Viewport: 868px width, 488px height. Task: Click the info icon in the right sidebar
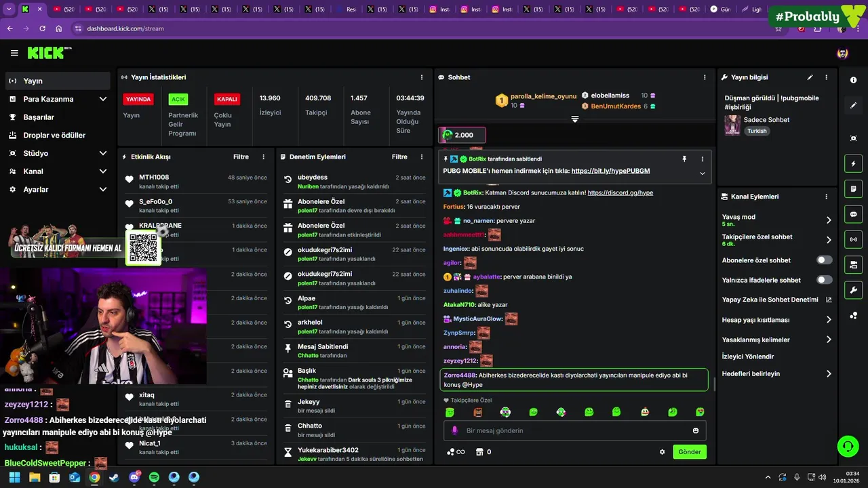pos(853,80)
